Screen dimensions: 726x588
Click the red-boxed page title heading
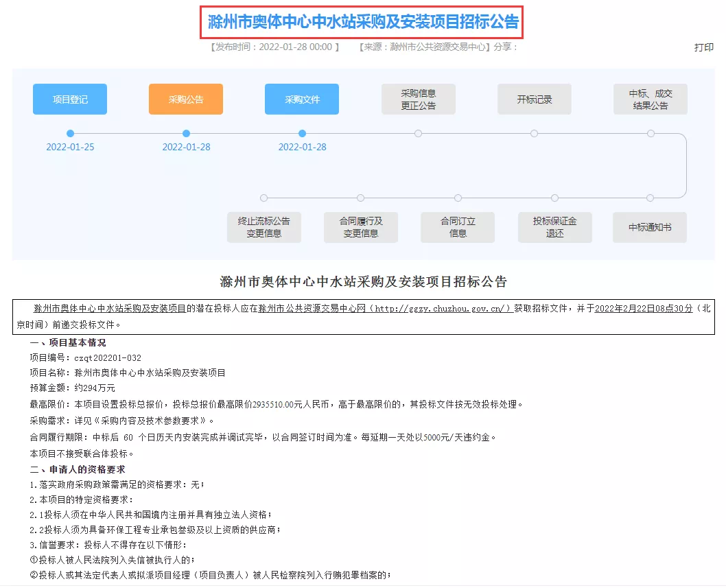click(x=363, y=22)
